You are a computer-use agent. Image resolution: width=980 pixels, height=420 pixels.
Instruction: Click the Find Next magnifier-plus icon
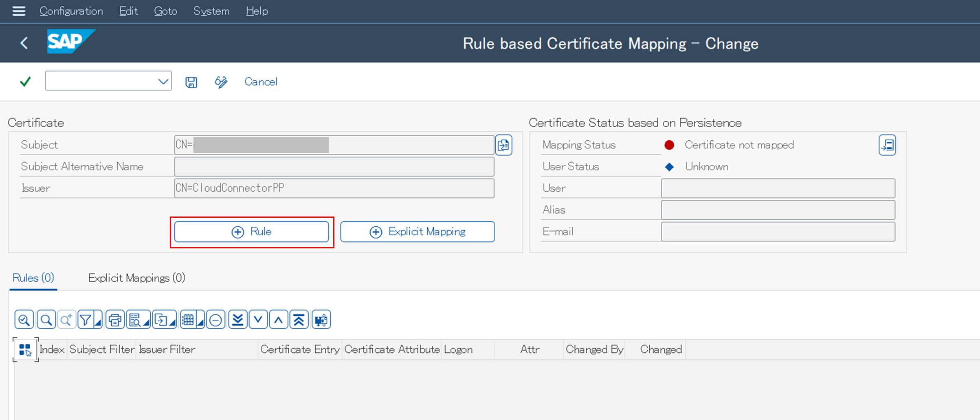[66, 320]
